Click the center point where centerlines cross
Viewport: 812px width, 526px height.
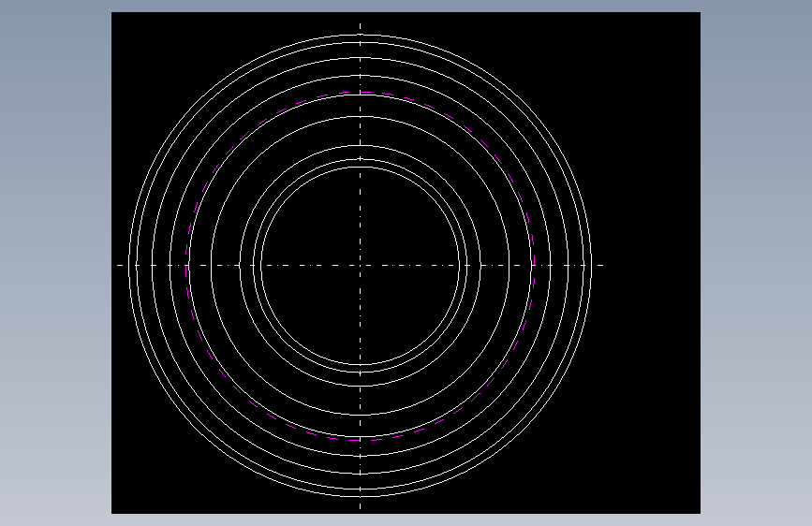[x=361, y=265]
